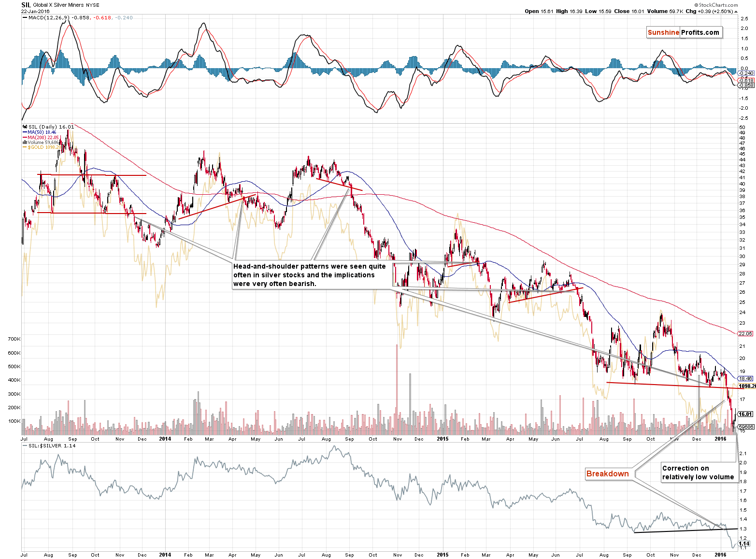Image resolution: width=756 pixels, height=559 pixels.
Task: Click the 'Volume 59,686' legend text
Action: (x=43, y=142)
